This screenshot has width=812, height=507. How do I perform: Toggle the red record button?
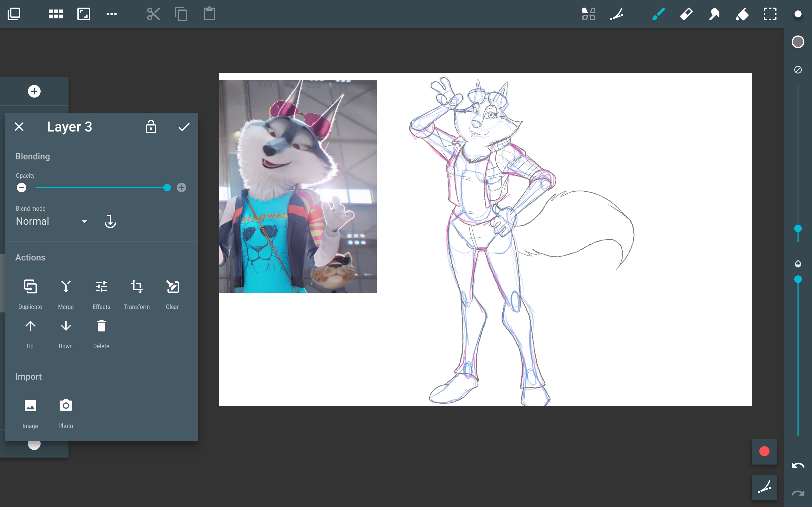[764, 451]
